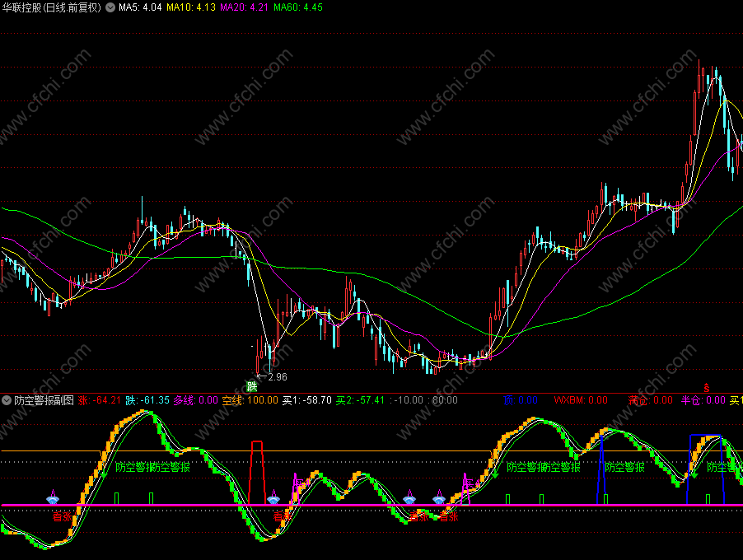Viewport: 743px width, 560px height.
Task: Click the 涨: -64.21 indicator reading
Action: (x=100, y=400)
